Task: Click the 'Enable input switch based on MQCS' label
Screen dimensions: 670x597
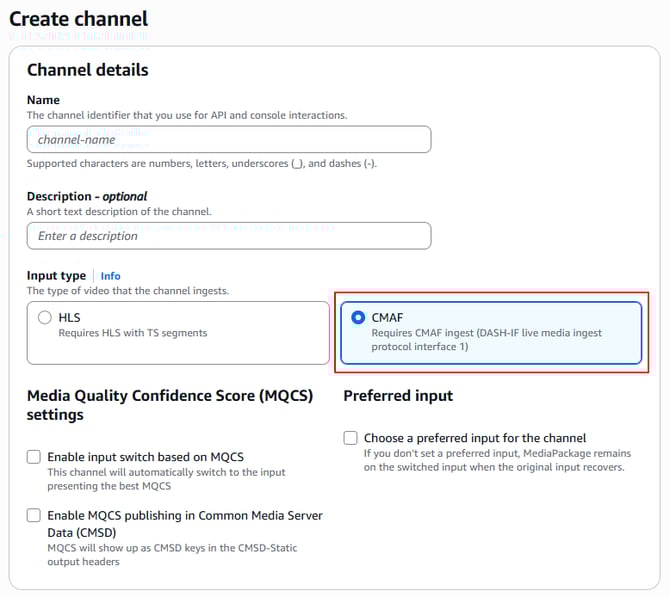Action: (x=145, y=457)
